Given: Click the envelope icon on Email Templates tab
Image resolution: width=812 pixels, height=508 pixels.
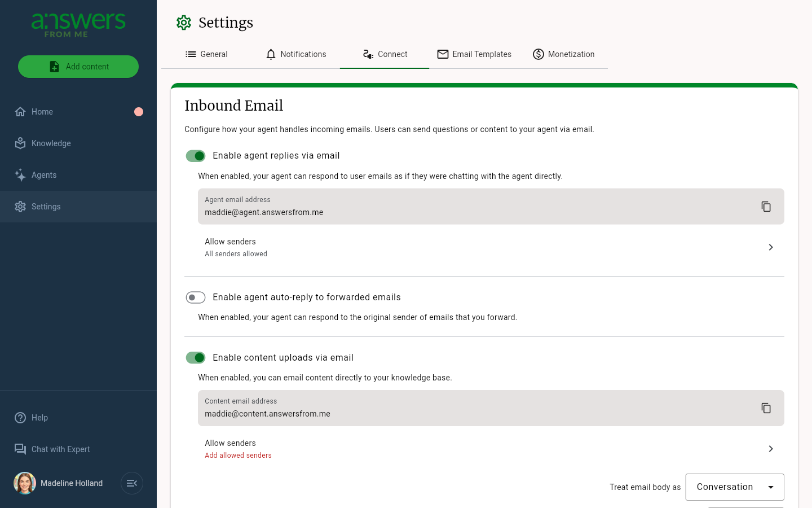Looking at the screenshot, I should click(x=443, y=54).
